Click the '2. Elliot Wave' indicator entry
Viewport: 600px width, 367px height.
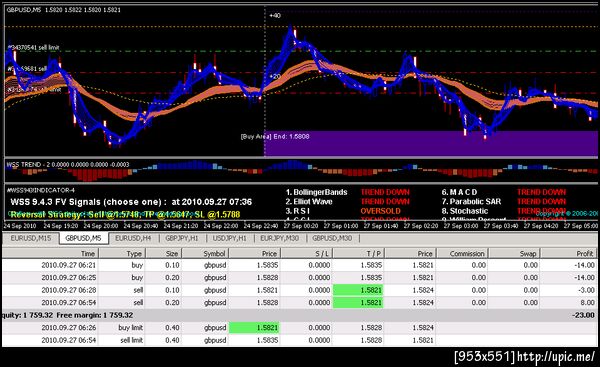pos(309,202)
